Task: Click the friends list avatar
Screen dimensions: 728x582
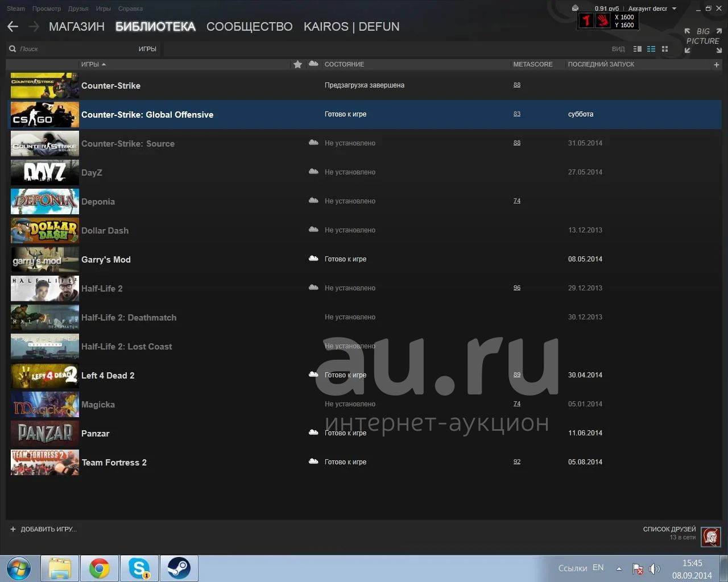Action: click(x=711, y=536)
